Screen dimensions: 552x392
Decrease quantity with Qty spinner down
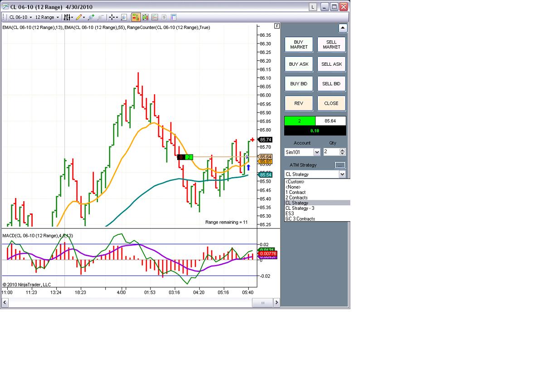[x=342, y=154]
